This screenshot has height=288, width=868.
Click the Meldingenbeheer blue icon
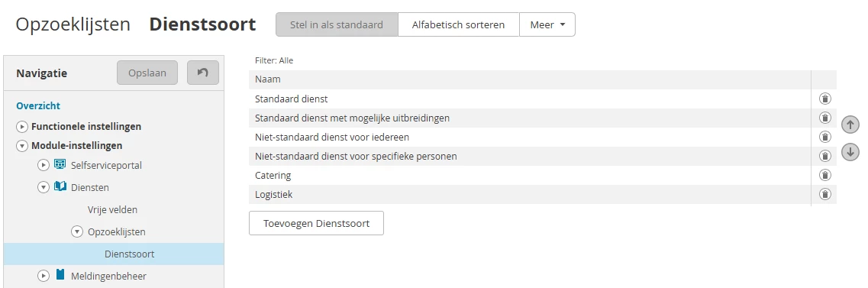coord(60,275)
